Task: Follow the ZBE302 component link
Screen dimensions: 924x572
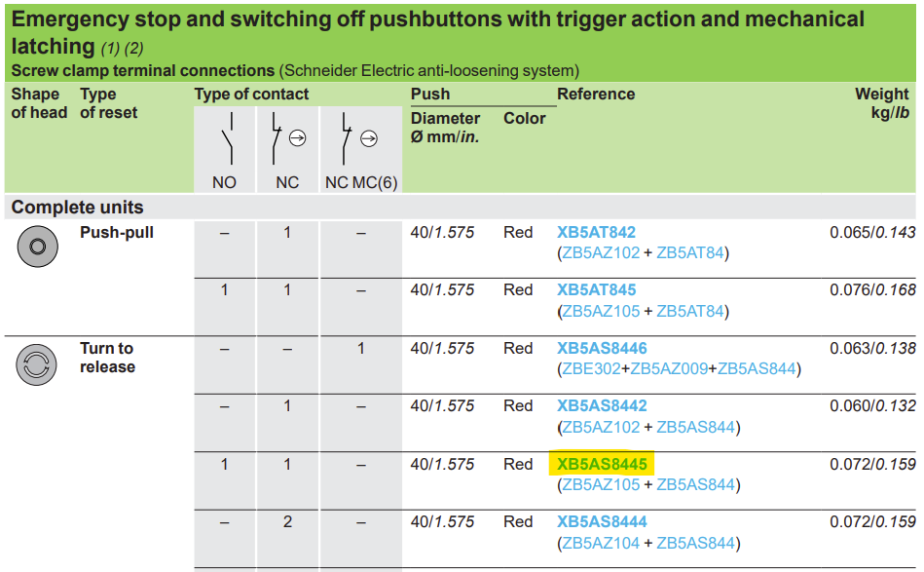Action: (591, 369)
